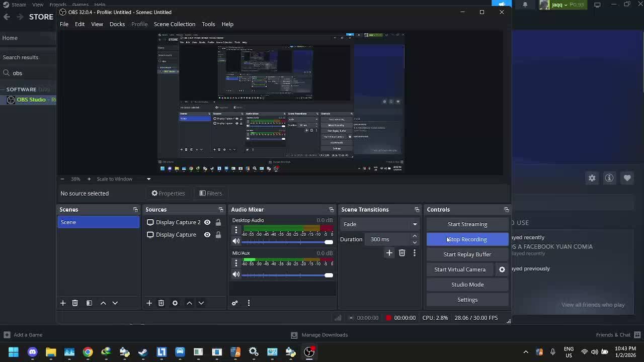Decrease transition duration with down arrow

(415, 242)
